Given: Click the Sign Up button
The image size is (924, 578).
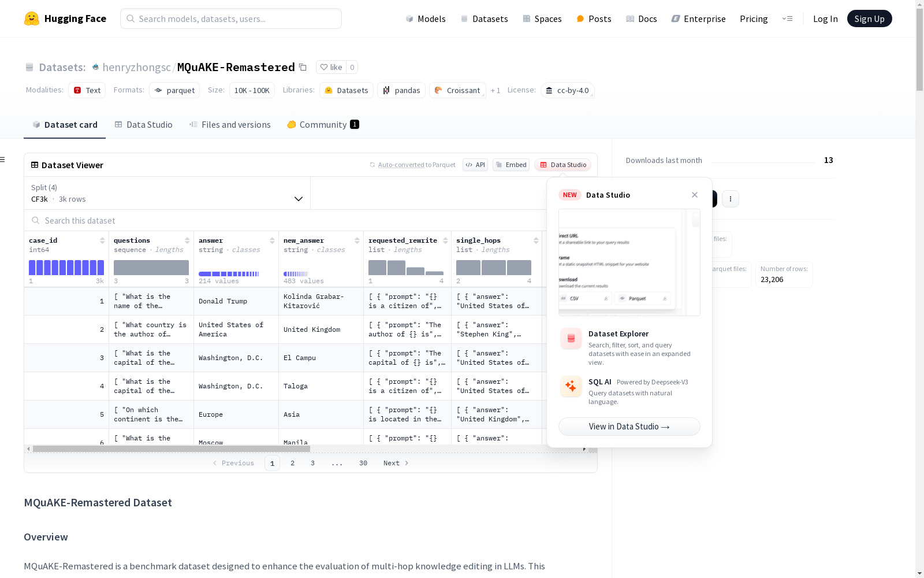Looking at the screenshot, I should (869, 18).
